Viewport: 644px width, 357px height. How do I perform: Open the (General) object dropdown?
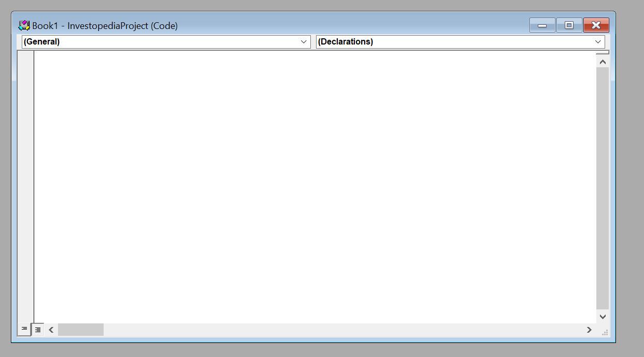(x=166, y=42)
